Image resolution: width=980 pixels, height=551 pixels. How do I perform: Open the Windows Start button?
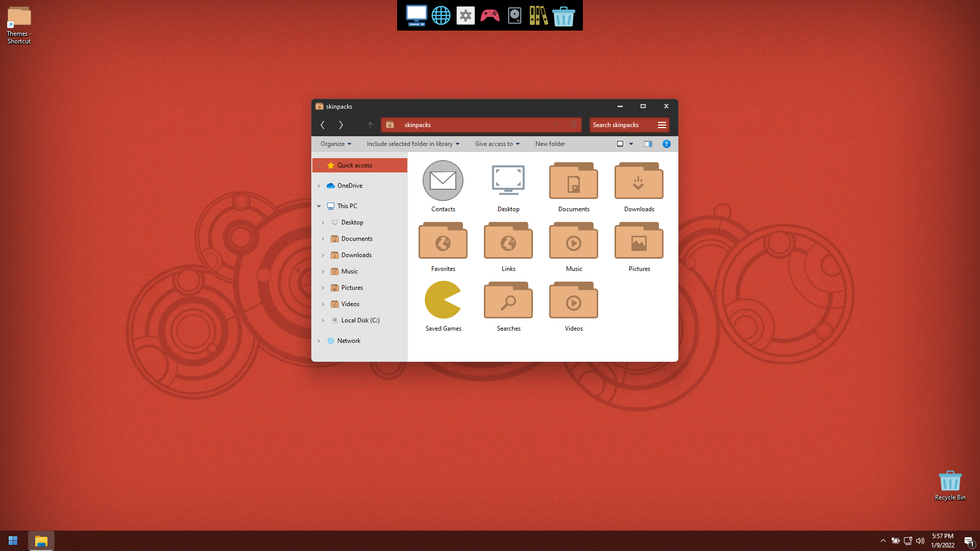point(13,540)
